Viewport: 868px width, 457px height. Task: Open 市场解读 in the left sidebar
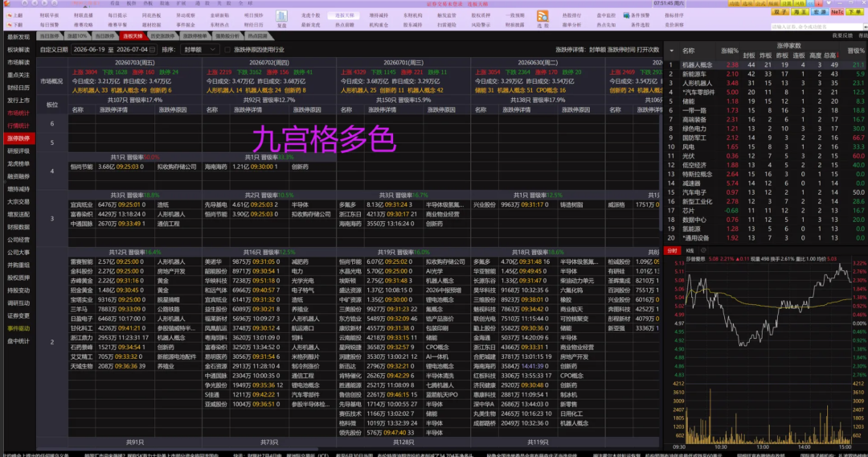[x=18, y=63]
